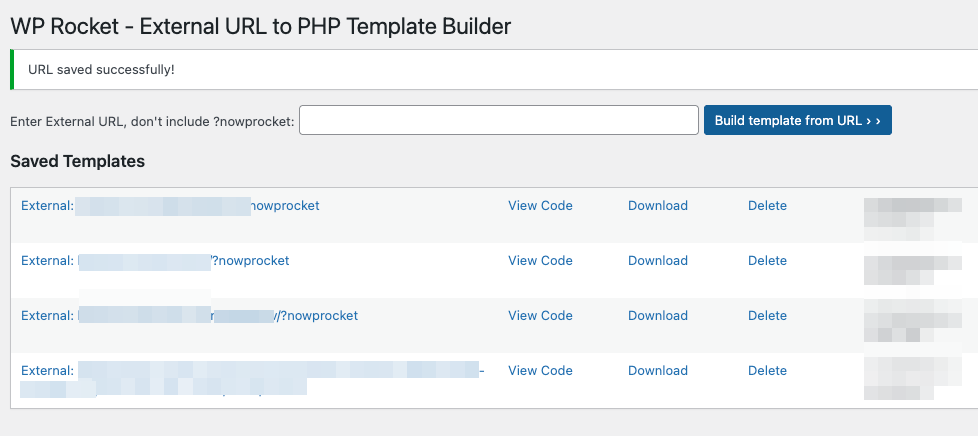Click the External URL input field

[498, 120]
